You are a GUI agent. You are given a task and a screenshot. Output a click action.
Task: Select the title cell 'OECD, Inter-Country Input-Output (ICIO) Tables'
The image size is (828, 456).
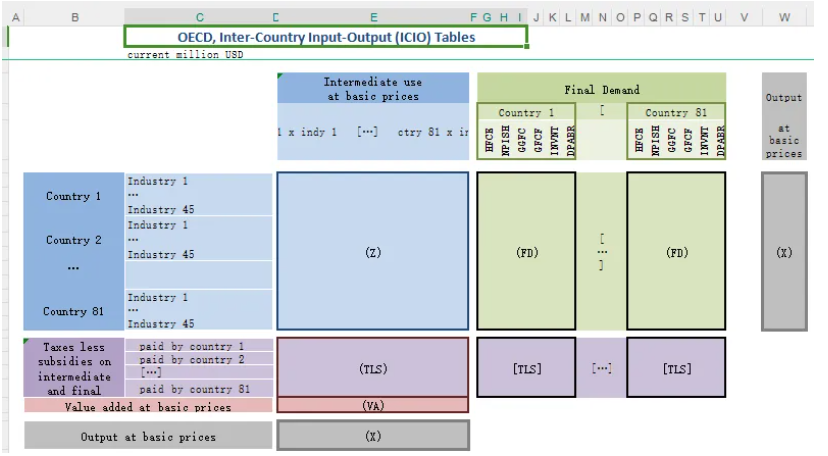coord(326,37)
